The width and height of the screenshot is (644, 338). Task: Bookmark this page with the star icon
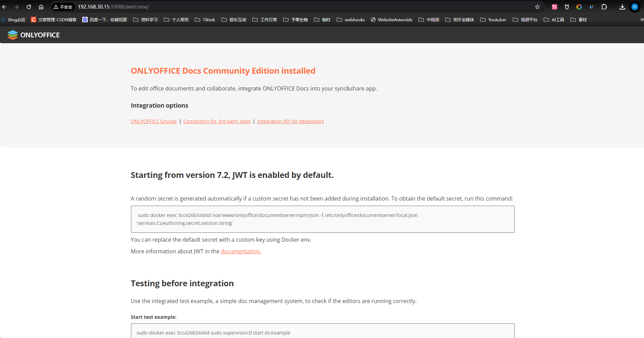[x=537, y=7]
